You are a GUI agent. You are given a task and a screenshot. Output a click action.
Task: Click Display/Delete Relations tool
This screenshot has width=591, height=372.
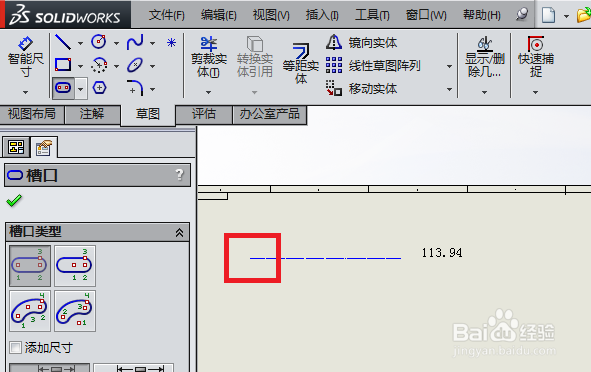click(x=484, y=57)
